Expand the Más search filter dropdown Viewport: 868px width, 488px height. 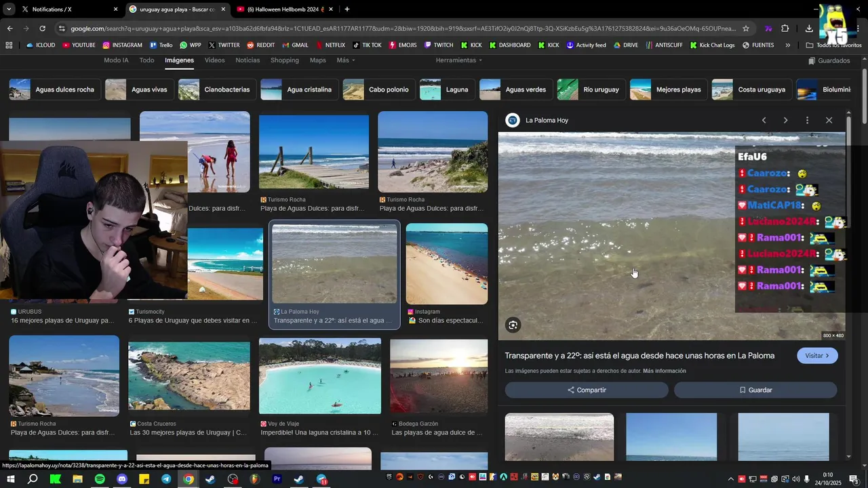[346, 60]
